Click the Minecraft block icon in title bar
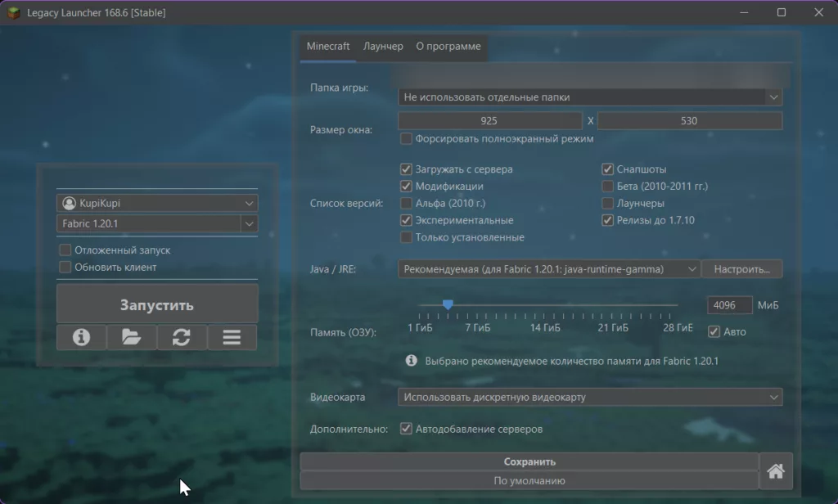 [13, 12]
